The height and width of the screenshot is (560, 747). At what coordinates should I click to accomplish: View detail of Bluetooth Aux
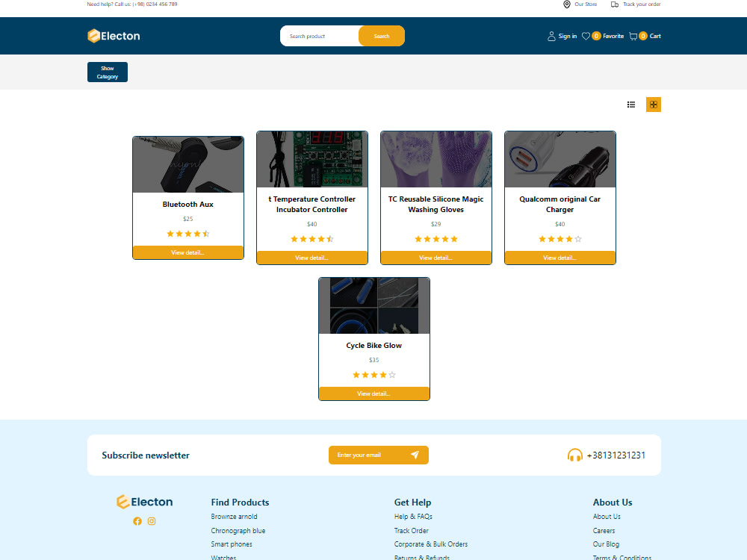coord(188,252)
